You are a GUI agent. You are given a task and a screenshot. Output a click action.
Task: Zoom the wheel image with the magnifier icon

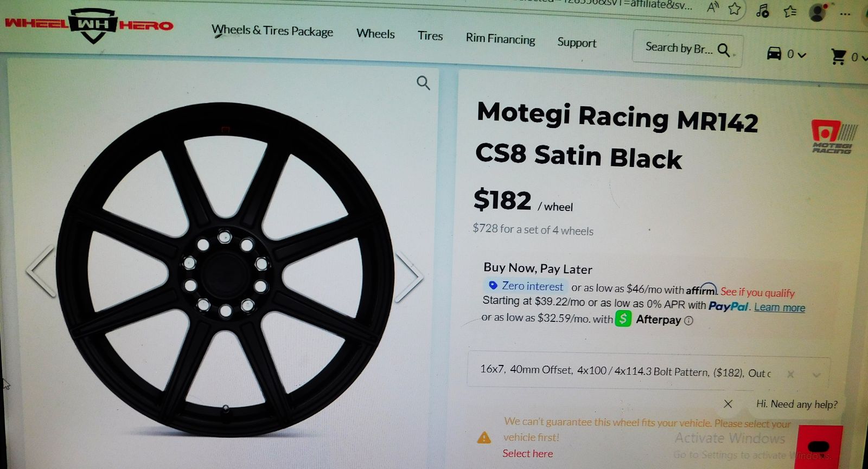[x=423, y=83]
